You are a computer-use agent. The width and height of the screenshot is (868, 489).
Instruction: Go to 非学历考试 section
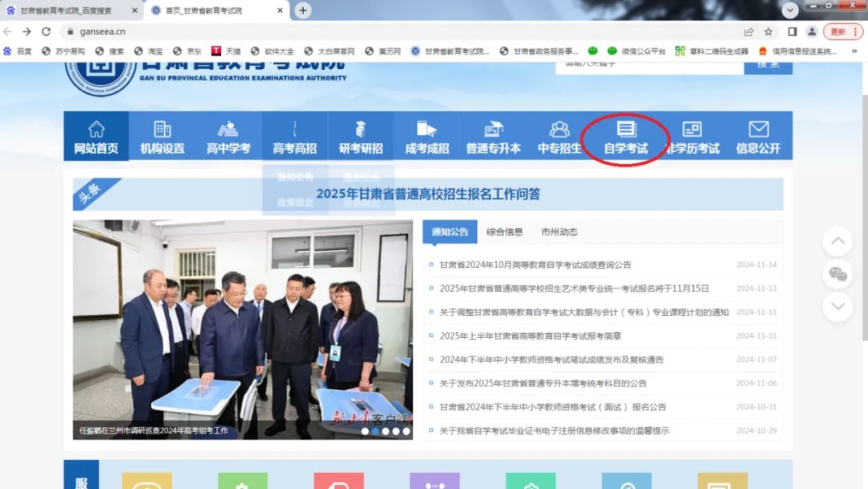click(692, 136)
